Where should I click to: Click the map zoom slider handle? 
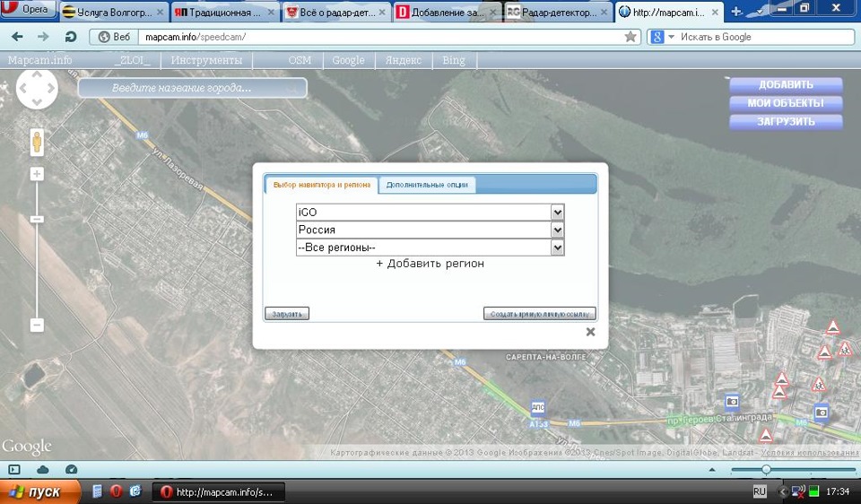(37, 219)
